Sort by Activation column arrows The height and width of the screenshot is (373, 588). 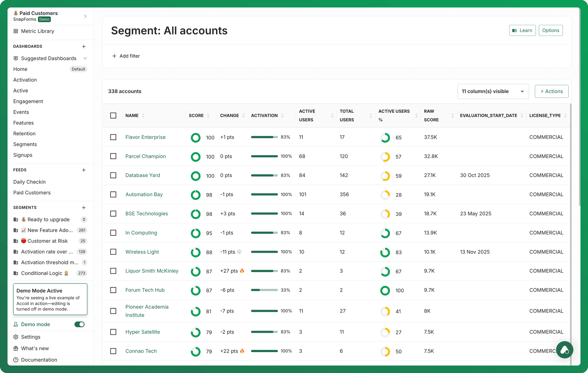pos(282,116)
